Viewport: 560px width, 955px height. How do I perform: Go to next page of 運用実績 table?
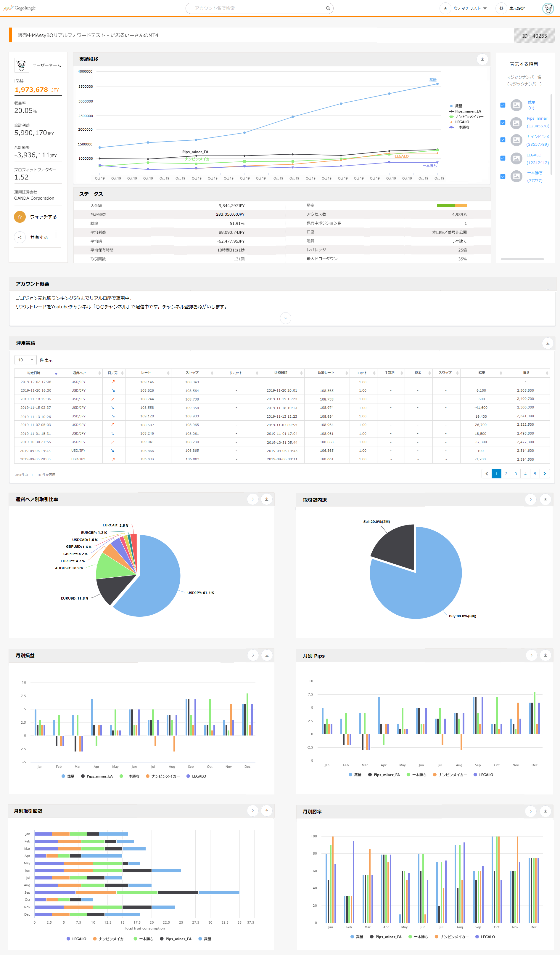pos(545,474)
